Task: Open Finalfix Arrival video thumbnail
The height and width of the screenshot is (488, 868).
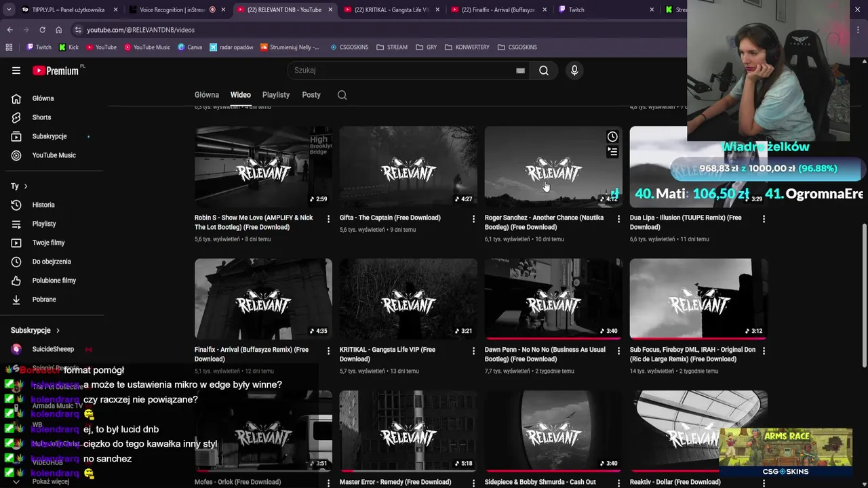Action: [x=263, y=299]
